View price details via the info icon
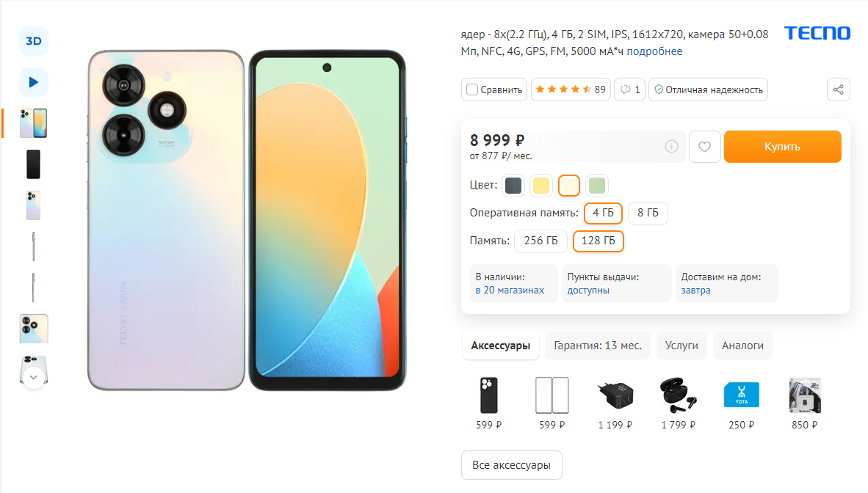 [x=670, y=146]
